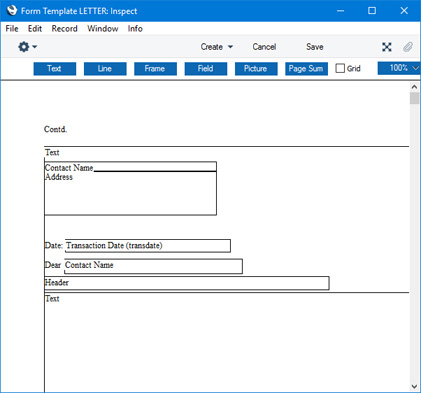Click the scrollbar up arrow
The image size is (421, 393).
click(414, 87)
